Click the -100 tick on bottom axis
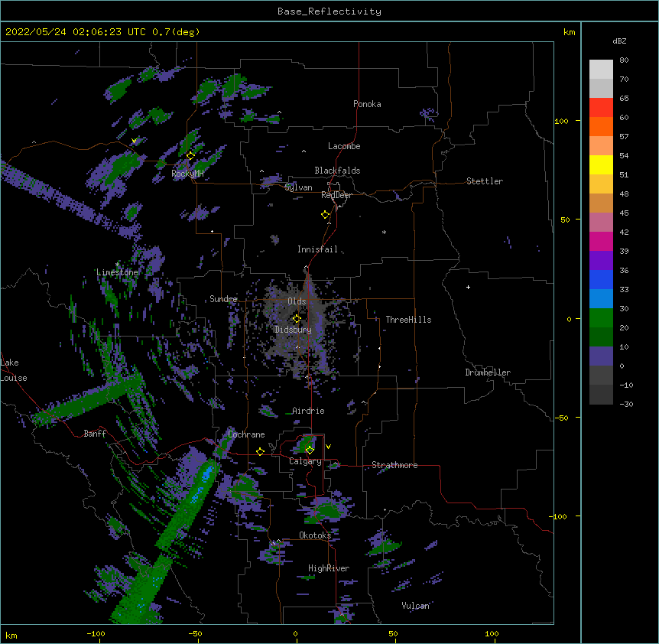Image resolution: width=659 pixels, height=644 pixels. pyautogui.click(x=96, y=633)
